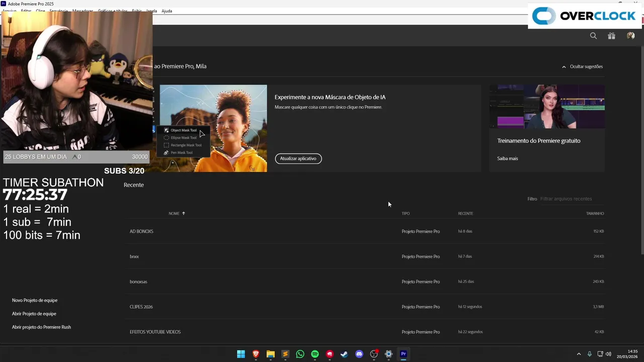This screenshot has width=644, height=362.
Task: Click Abrir projeto do Premiere Rush
Action: tap(41, 327)
